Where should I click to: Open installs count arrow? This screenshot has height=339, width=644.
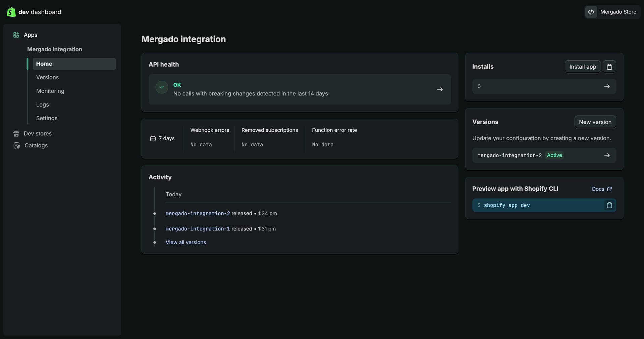point(606,86)
